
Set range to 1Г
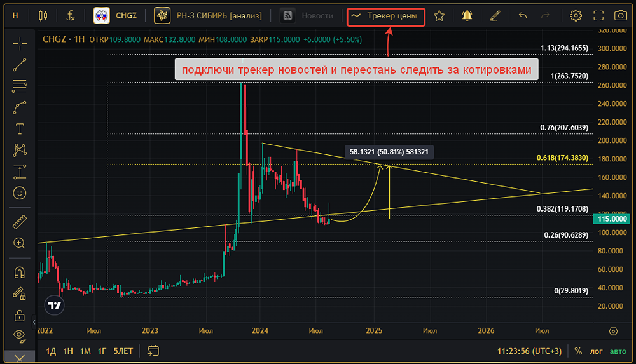(x=102, y=351)
